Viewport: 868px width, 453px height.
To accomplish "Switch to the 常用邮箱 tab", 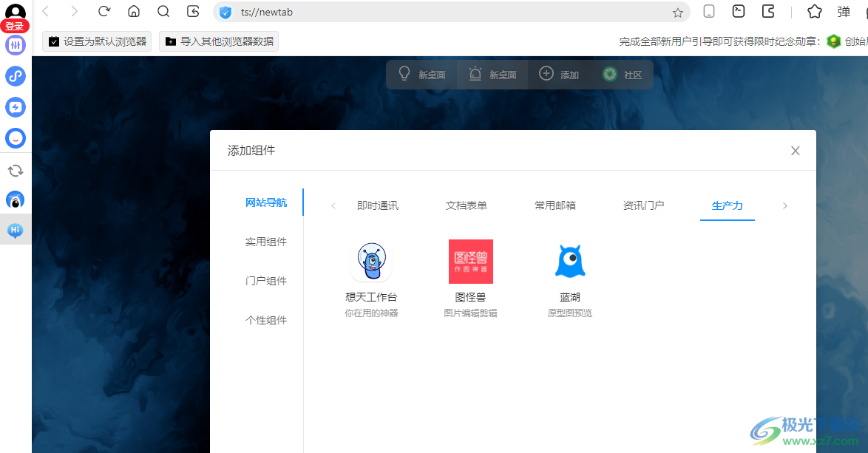I will [555, 205].
